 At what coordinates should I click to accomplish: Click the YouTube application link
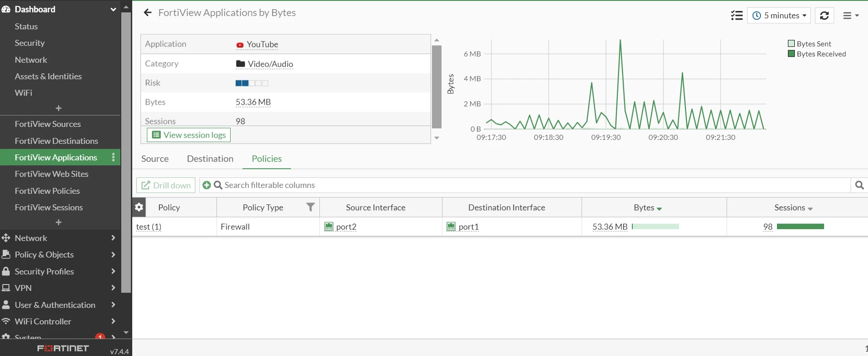(x=262, y=44)
